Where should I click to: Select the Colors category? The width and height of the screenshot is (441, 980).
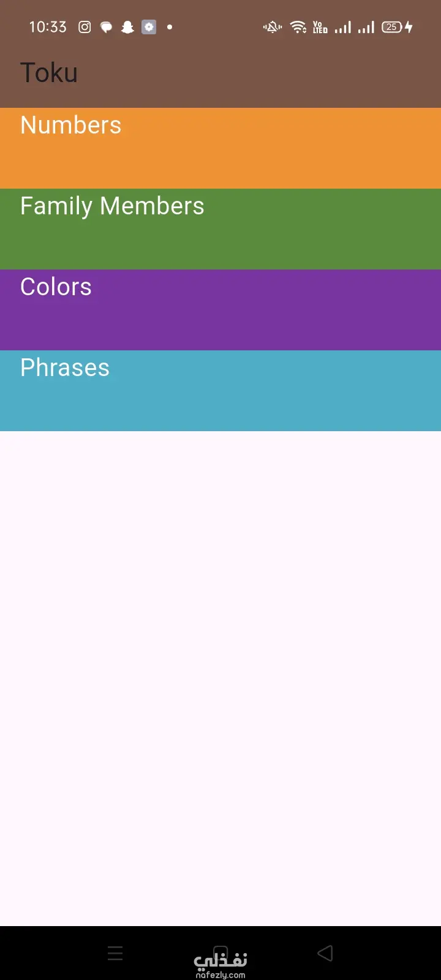click(221, 310)
